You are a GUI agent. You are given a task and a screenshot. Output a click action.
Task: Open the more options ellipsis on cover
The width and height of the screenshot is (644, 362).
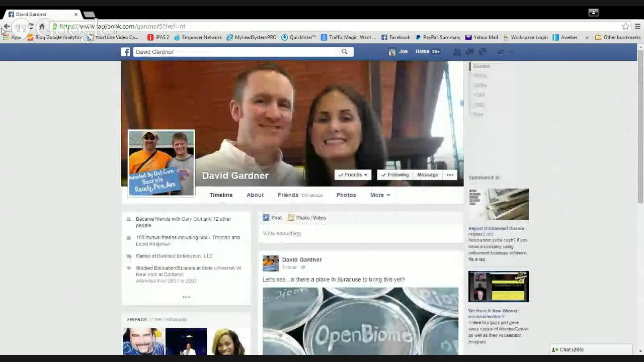450,175
